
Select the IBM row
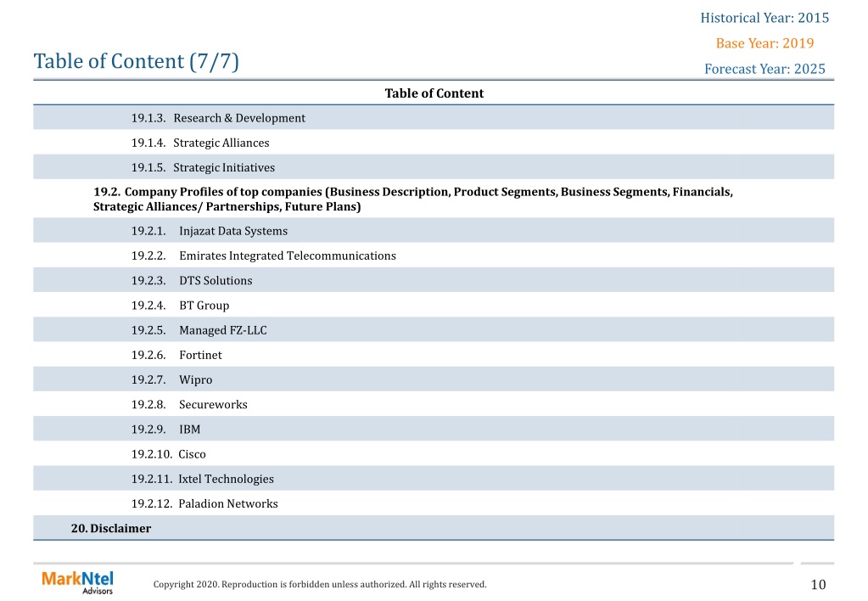(434, 429)
